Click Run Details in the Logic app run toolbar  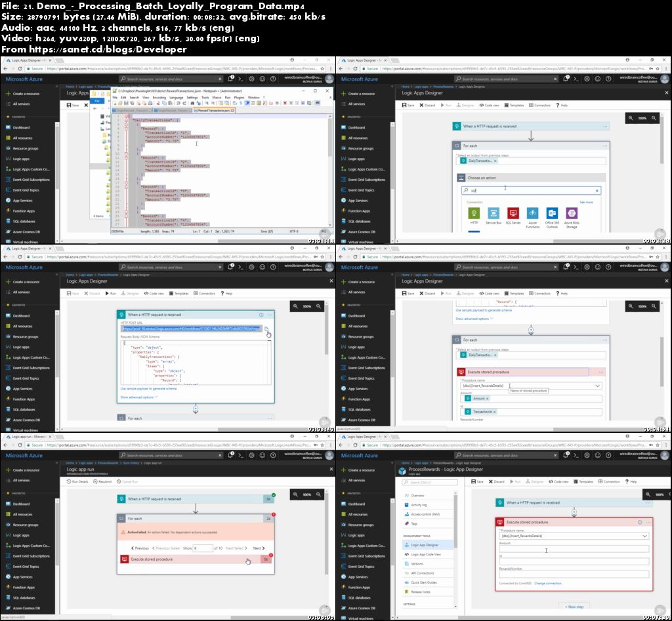[x=77, y=482]
